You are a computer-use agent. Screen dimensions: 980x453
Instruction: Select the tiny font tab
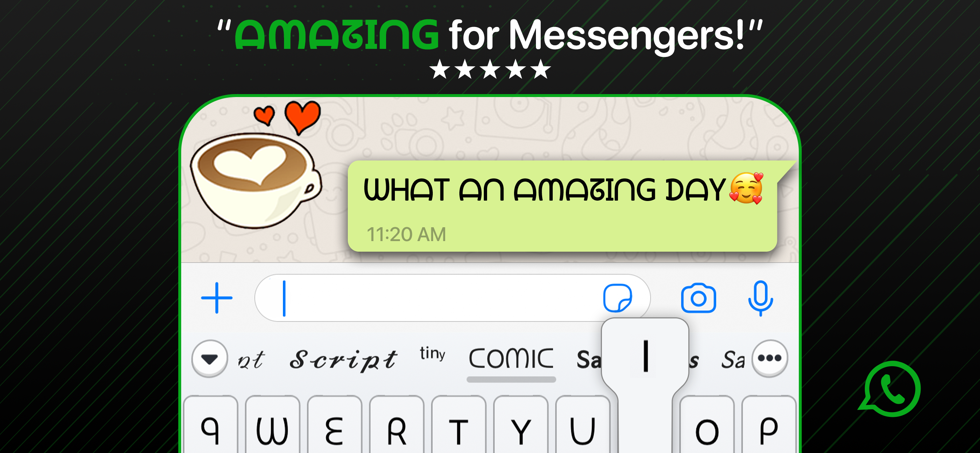pyautogui.click(x=432, y=354)
